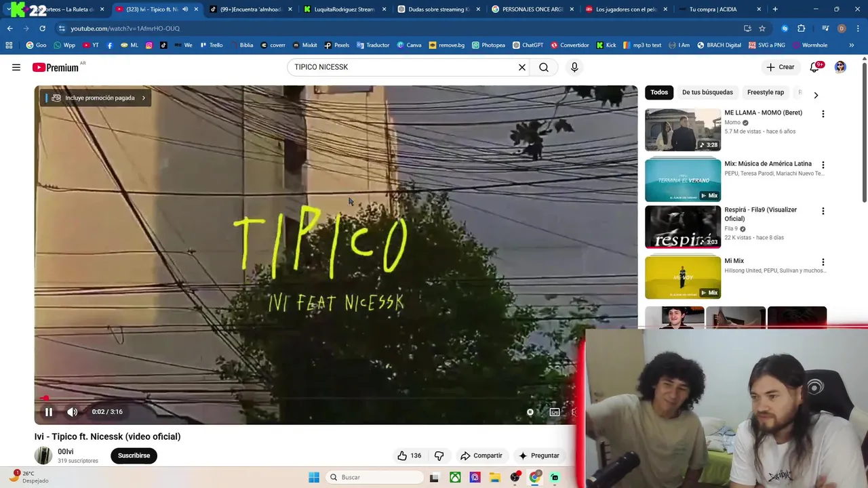Image resolution: width=868 pixels, height=488 pixels.
Task: Open the browser extensions puzzle icon
Action: pos(801,28)
